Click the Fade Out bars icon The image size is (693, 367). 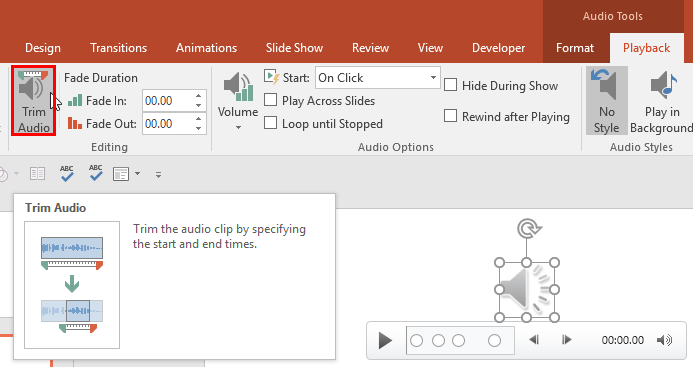point(75,123)
